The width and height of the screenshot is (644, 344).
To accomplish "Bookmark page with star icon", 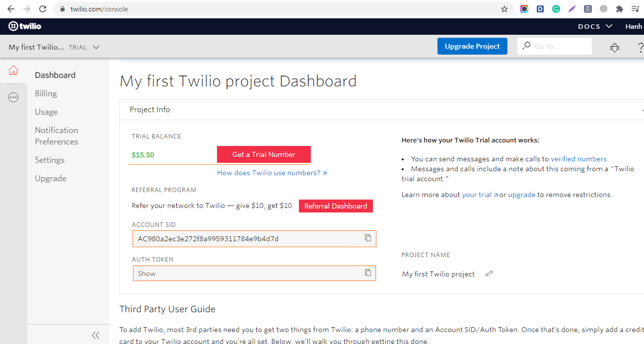I will [504, 9].
